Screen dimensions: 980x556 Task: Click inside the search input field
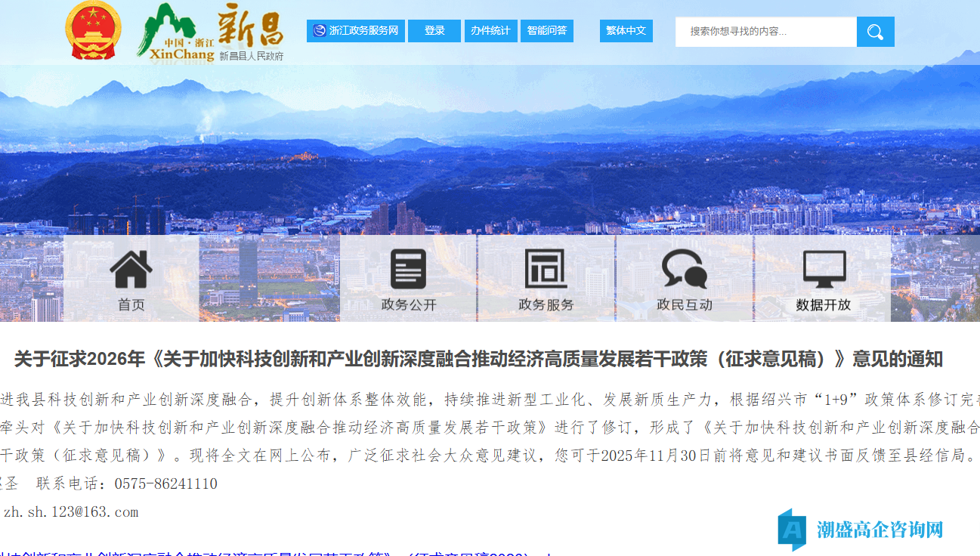click(x=763, y=32)
